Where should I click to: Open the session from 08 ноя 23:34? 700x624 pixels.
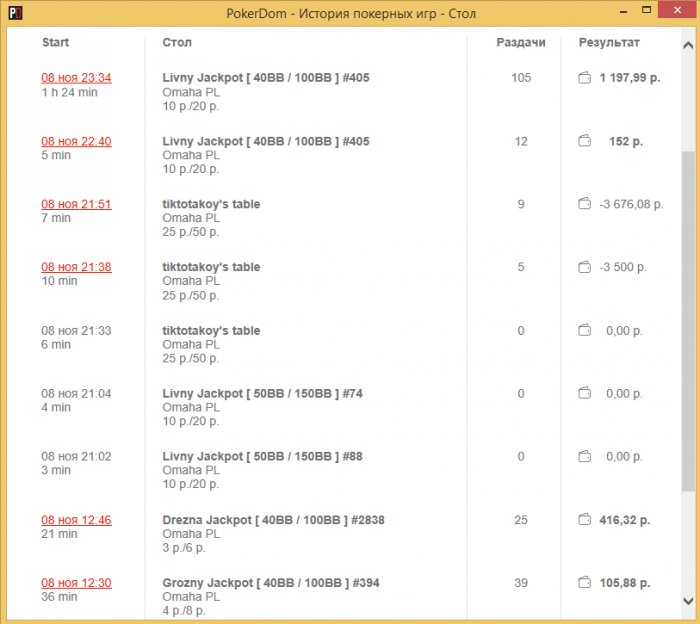[x=76, y=78]
